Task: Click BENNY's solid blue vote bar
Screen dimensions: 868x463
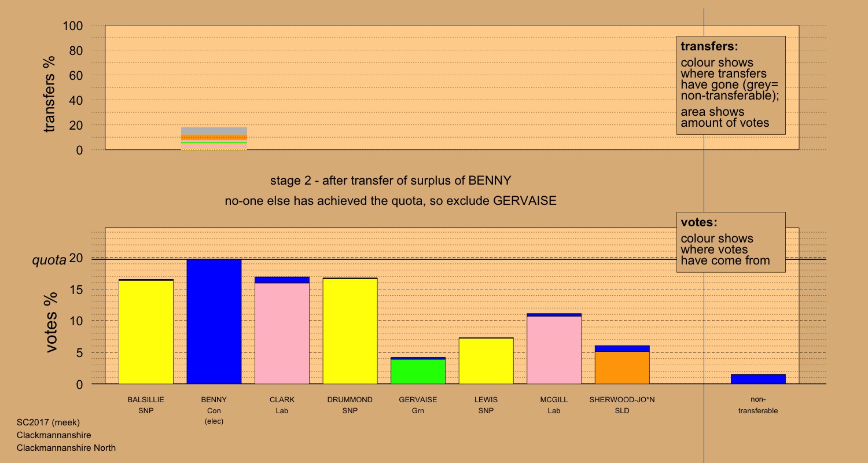Action: coord(214,322)
